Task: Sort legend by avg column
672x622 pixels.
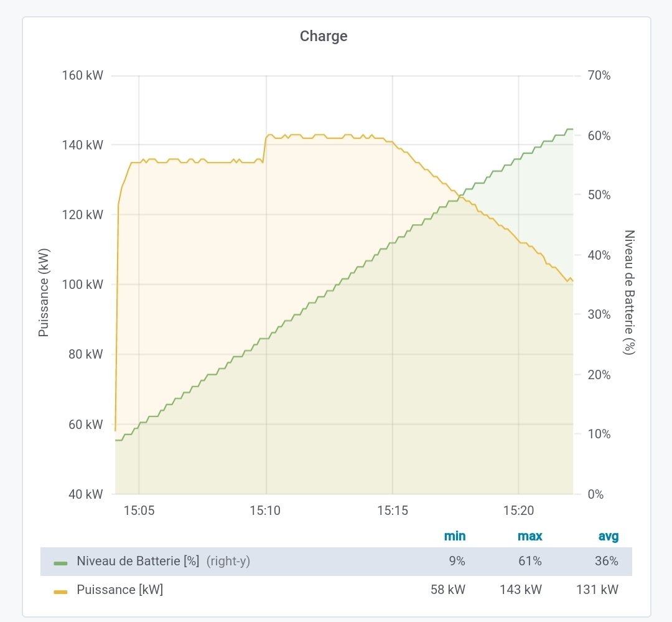Action: pyautogui.click(x=608, y=536)
